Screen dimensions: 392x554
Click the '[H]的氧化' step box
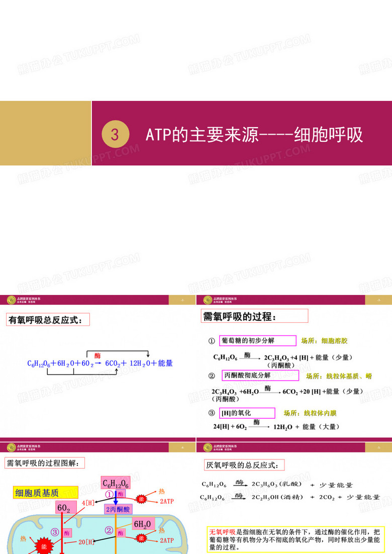click(247, 413)
